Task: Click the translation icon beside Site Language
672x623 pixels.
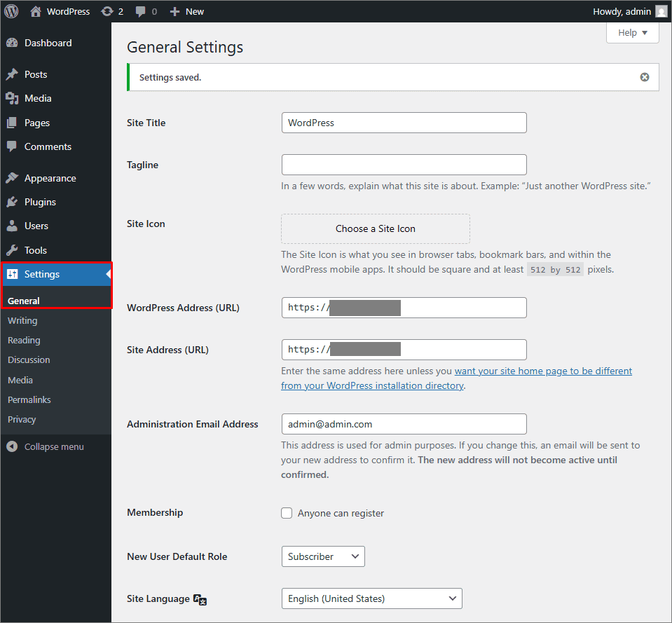Action: click(x=200, y=600)
